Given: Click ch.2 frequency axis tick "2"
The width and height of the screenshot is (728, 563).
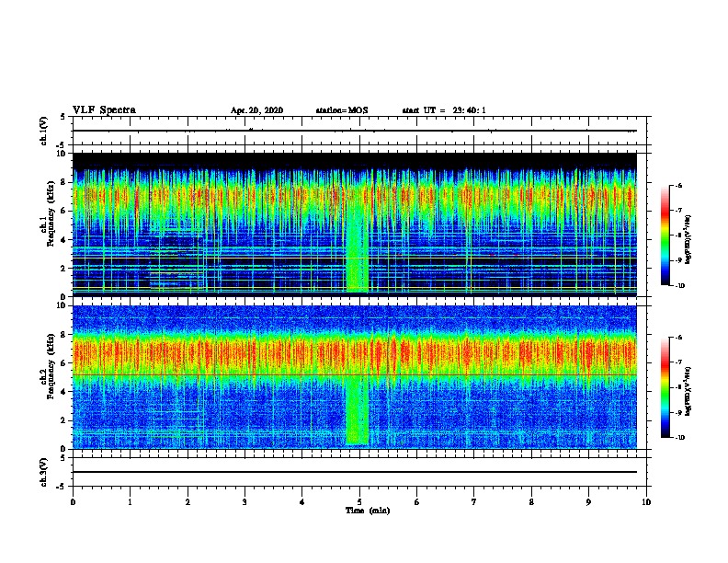Looking at the screenshot, I should 63,420.
